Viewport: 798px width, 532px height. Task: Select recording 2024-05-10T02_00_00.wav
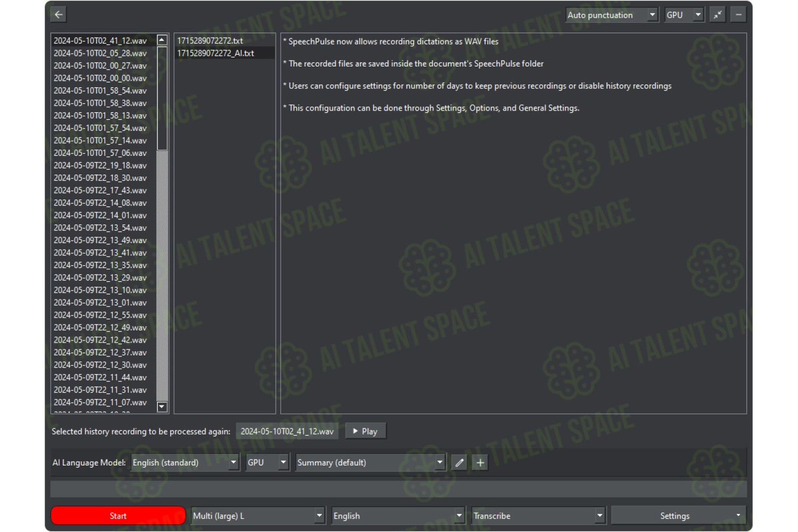click(x=104, y=78)
